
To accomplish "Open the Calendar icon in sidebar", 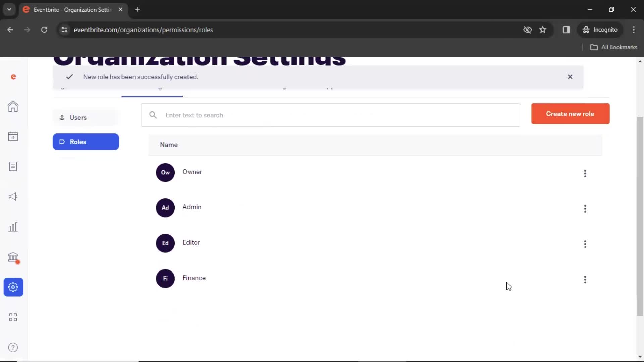I will 13,136.
